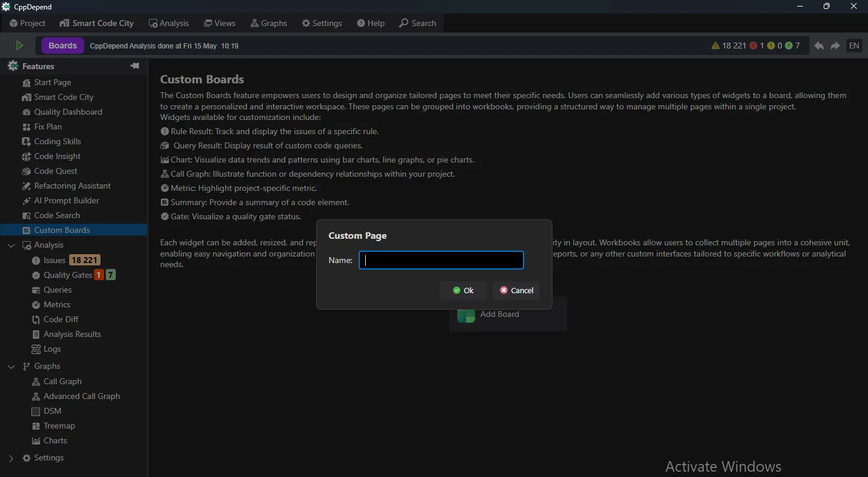Open the Queries item

[51, 290]
